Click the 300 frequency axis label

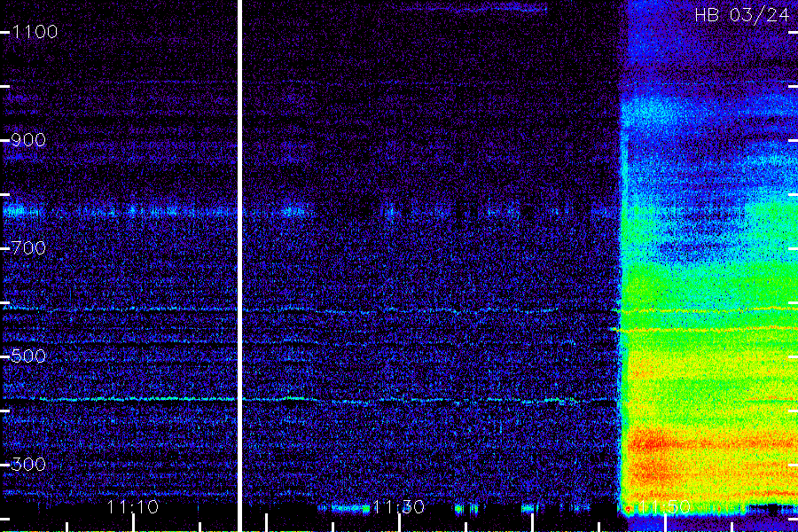[28, 464]
